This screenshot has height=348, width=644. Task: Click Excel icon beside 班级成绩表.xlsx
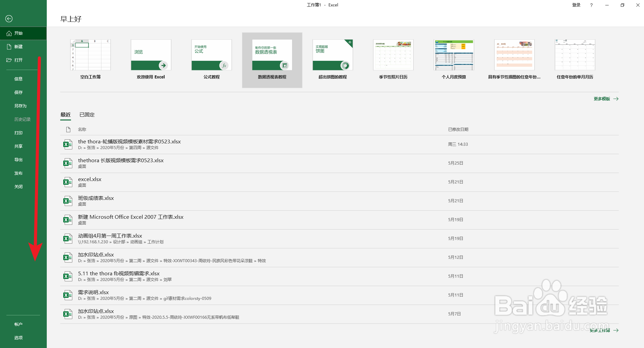(x=68, y=201)
